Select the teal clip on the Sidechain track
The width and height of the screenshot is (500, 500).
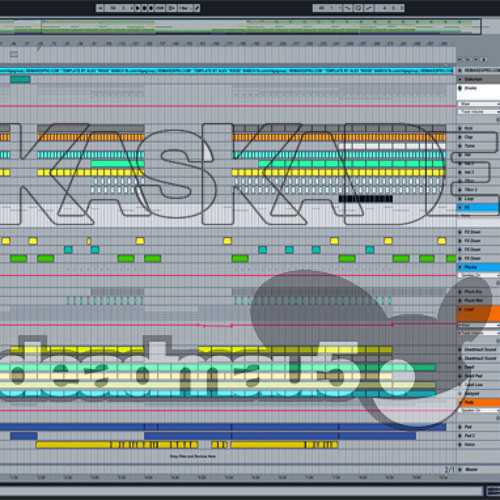pyautogui.click(x=20, y=79)
